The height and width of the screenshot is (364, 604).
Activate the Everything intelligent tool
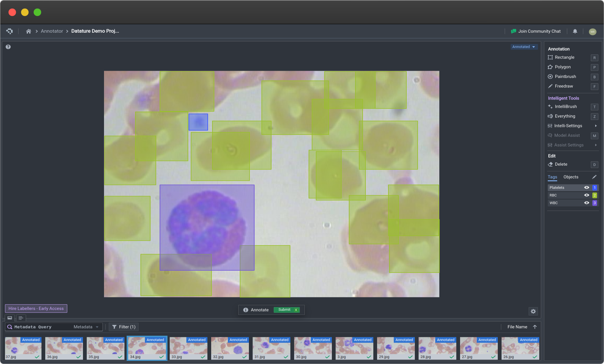point(565,116)
